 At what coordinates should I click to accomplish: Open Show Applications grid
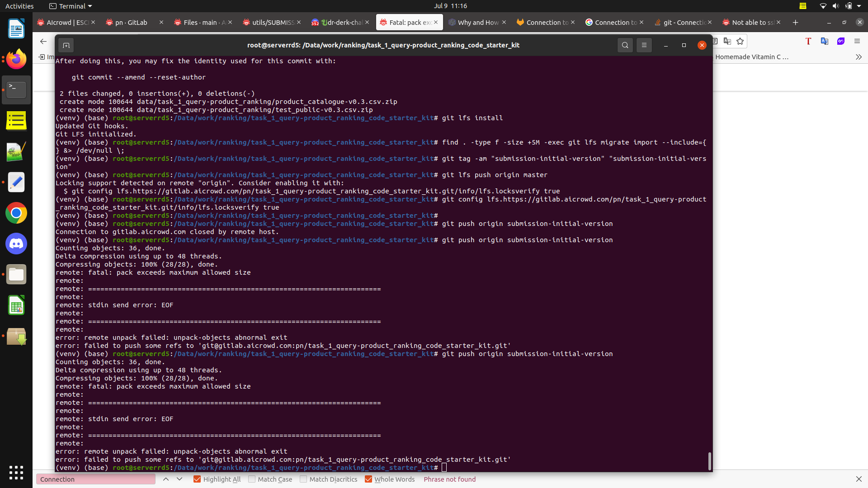tap(16, 472)
